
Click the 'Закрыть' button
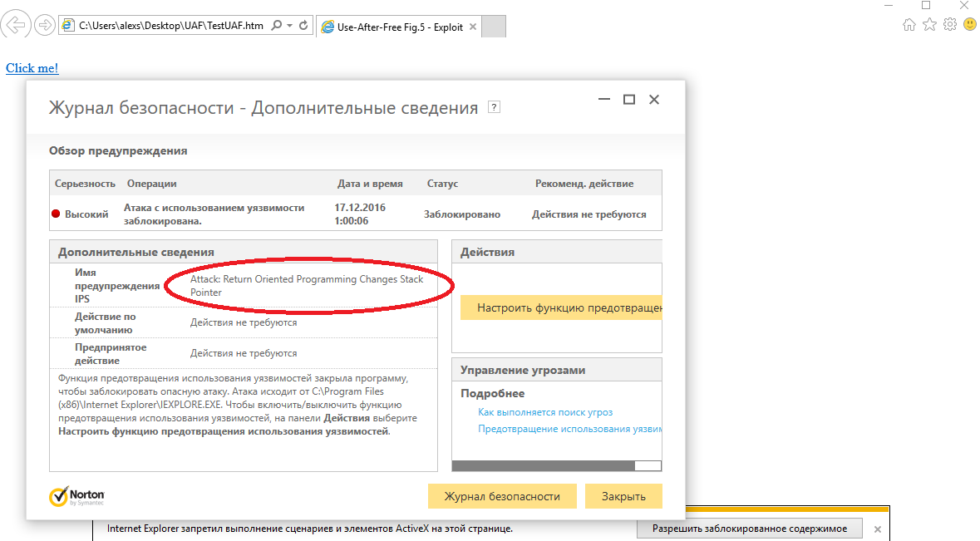tap(623, 496)
